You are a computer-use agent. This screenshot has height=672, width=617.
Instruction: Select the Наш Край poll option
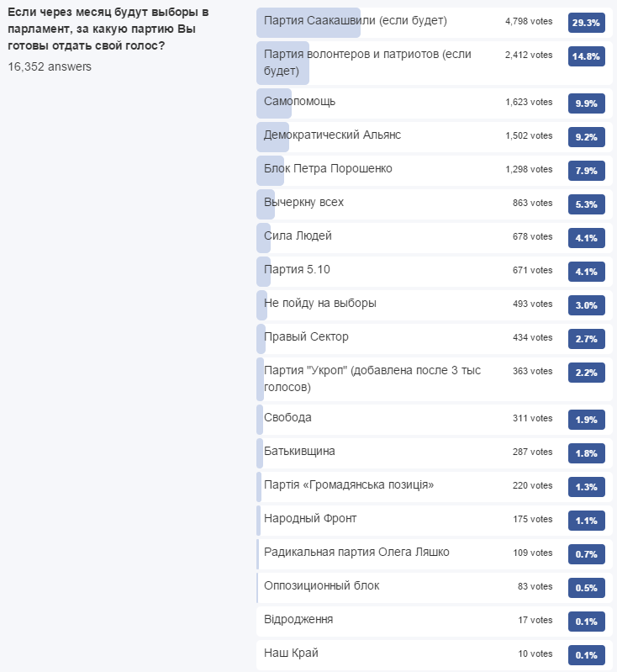click(435, 655)
